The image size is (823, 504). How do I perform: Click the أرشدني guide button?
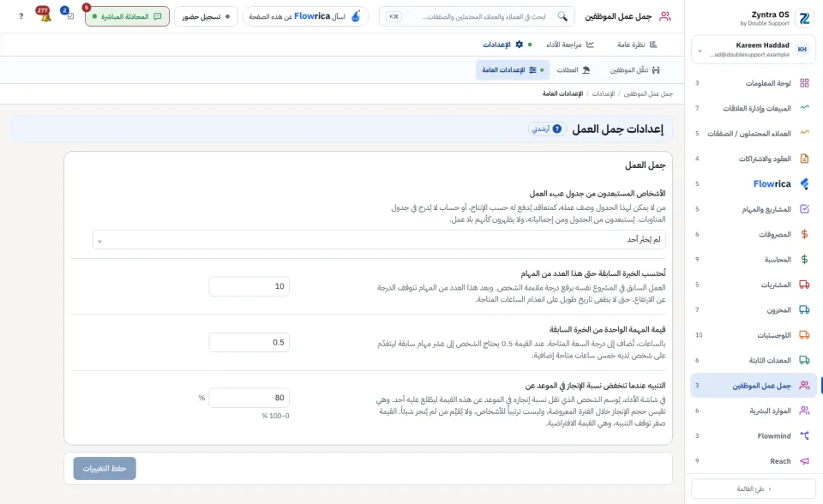point(548,129)
